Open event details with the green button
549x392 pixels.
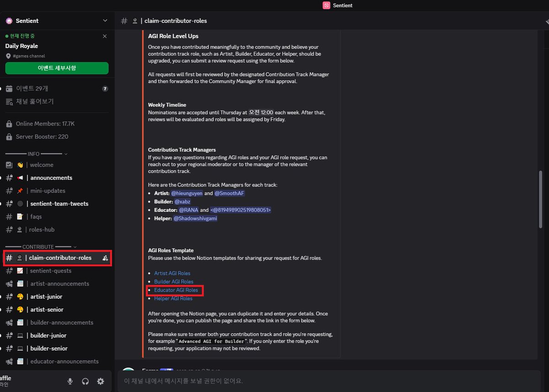pos(57,68)
